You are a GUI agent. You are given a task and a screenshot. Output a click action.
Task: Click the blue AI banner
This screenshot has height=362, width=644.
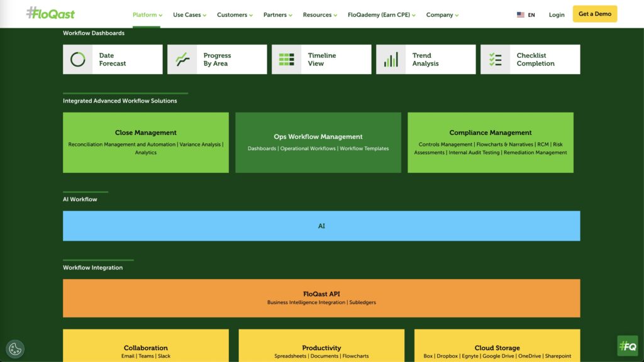tap(321, 226)
